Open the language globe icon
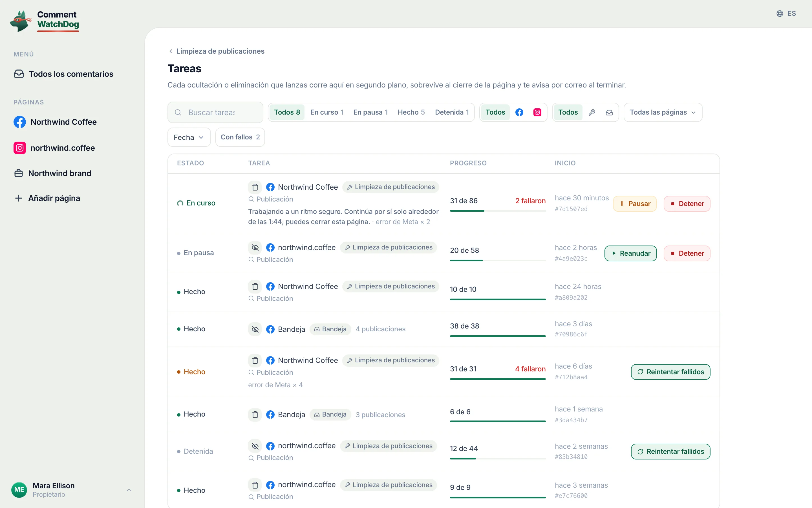This screenshot has height=508, width=812. [780, 14]
